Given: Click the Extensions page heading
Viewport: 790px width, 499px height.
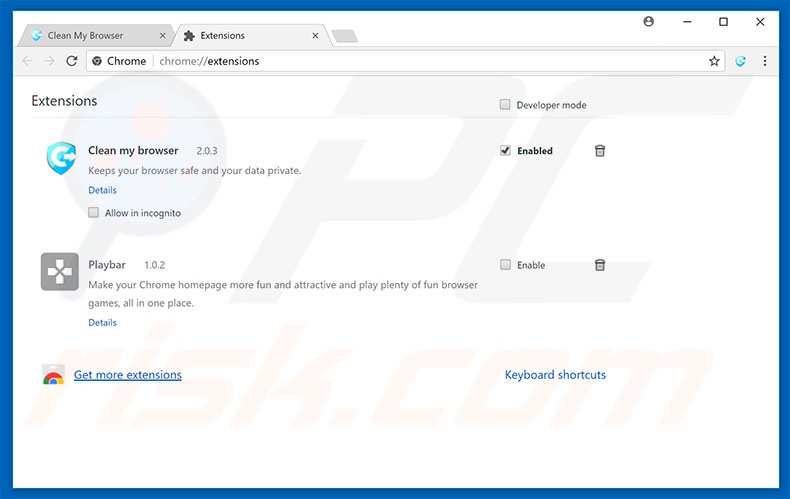Looking at the screenshot, I should tap(64, 101).
